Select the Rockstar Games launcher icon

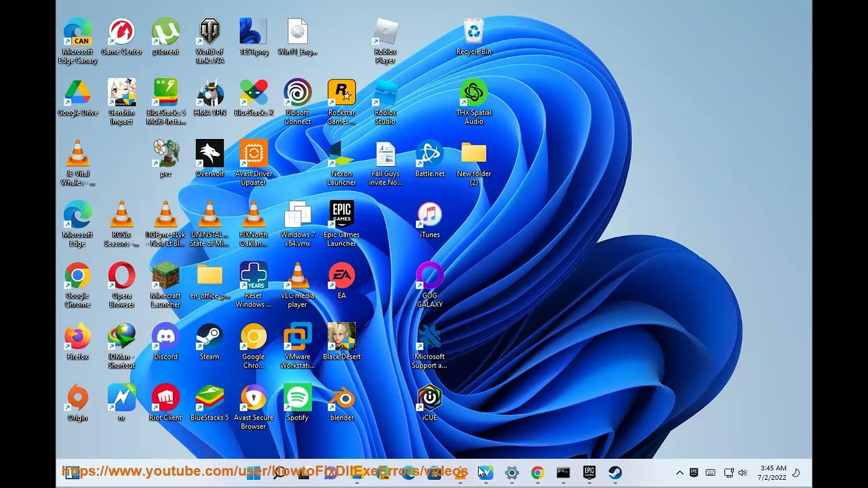pyautogui.click(x=341, y=102)
